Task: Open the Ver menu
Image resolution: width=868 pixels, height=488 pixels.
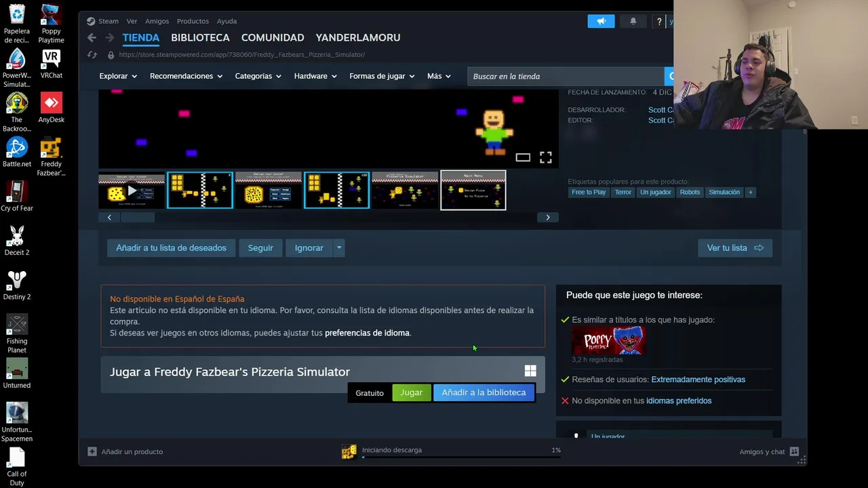Action: (x=132, y=21)
